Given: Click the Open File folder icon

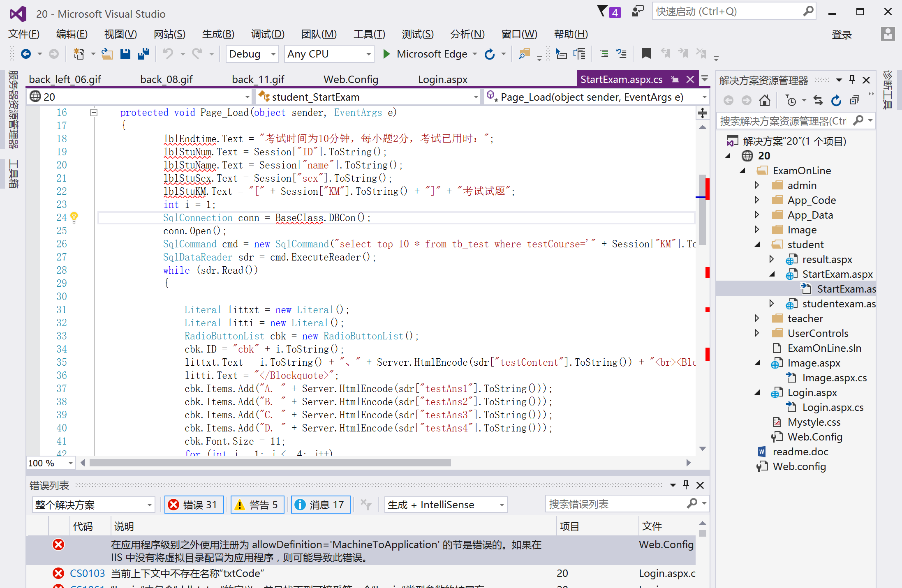Looking at the screenshot, I should point(107,54).
